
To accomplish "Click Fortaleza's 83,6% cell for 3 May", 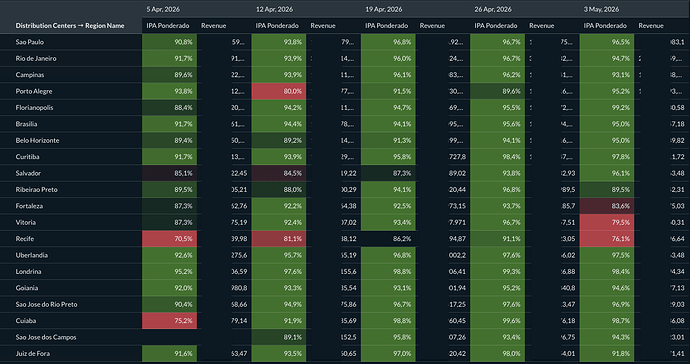I will pos(607,206).
